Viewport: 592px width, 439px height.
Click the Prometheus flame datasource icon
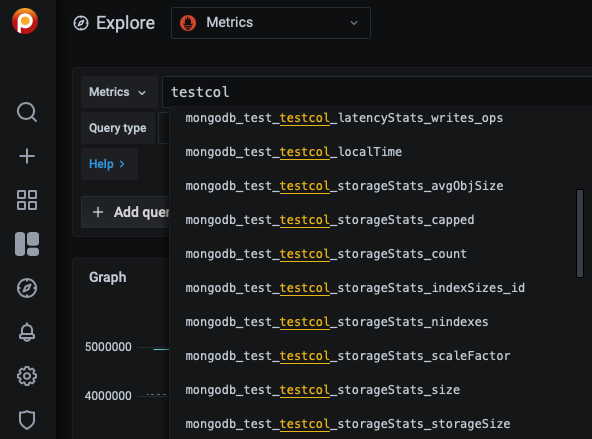click(x=188, y=23)
